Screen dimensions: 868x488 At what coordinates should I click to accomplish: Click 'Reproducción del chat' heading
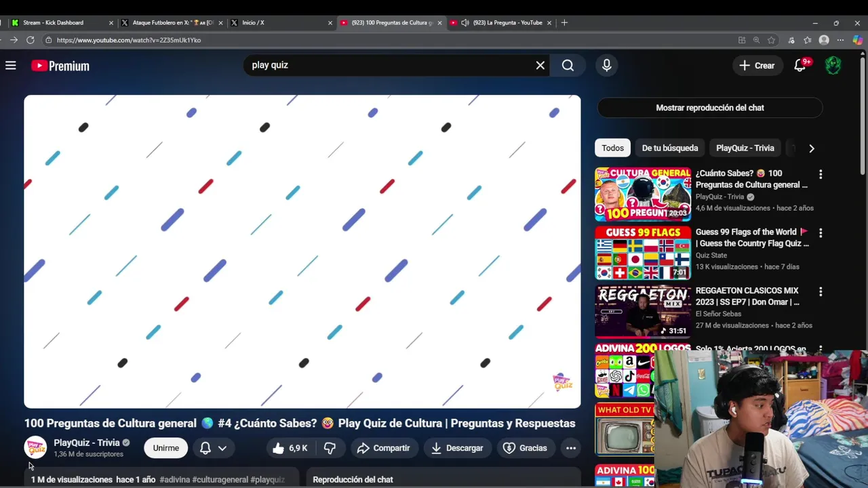[353, 479]
